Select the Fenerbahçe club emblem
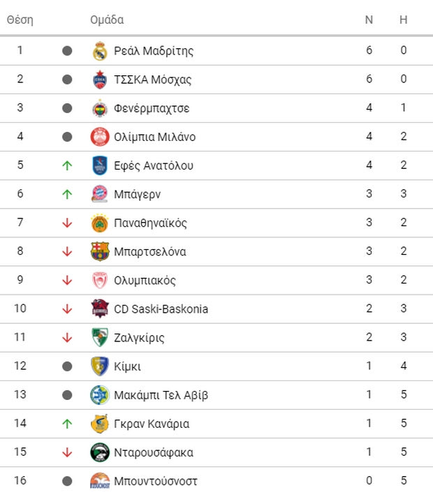 click(x=100, y=108)
